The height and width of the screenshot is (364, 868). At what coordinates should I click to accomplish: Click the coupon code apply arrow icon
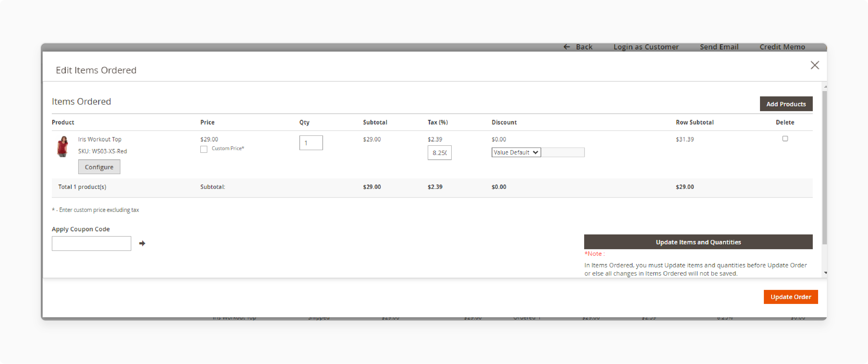pyautogui.click(x=142, y=243)
